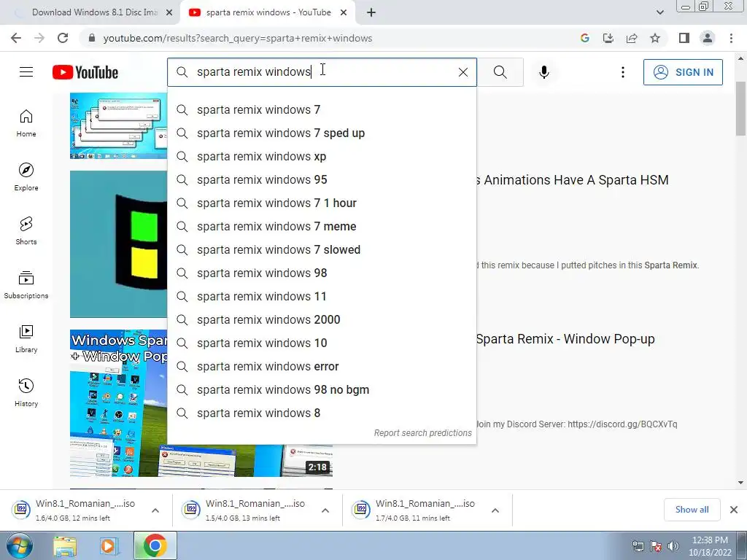Pick suggestion 'sparta remix windows xp'
Image resolution: width=747 pixels, height=560 pixels.
coord(322,156)
